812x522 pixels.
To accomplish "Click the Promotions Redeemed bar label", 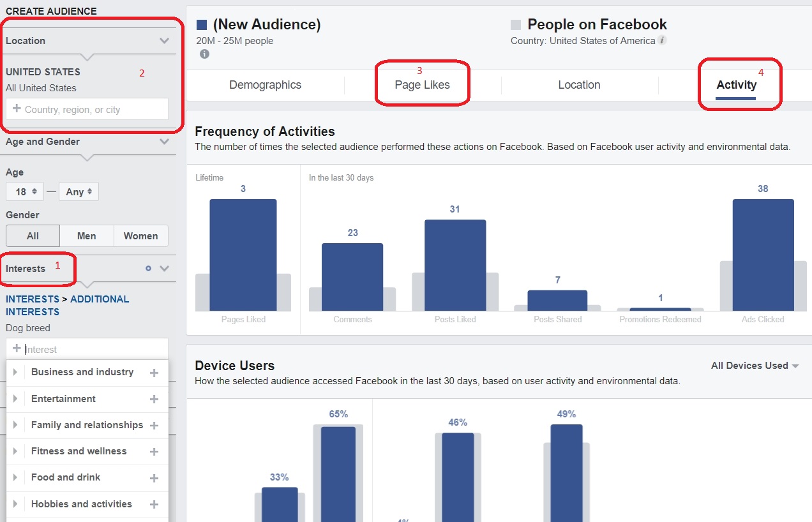I will 660,319.
